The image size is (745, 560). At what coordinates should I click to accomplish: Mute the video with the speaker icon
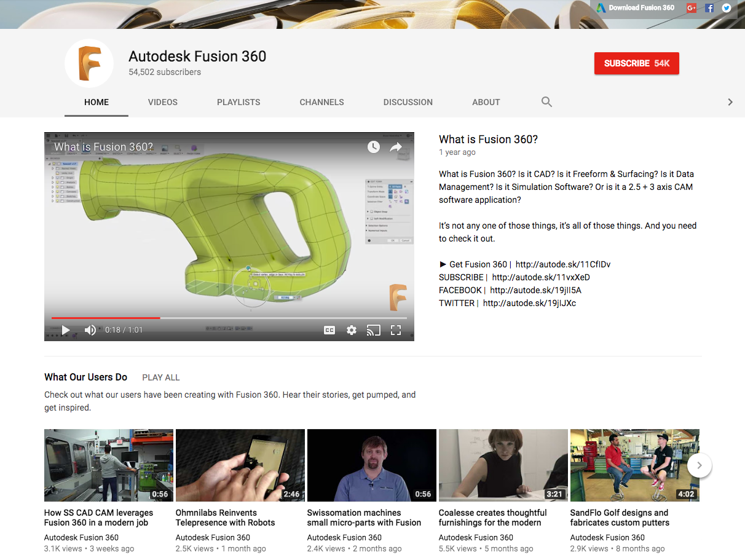[90, 330]
